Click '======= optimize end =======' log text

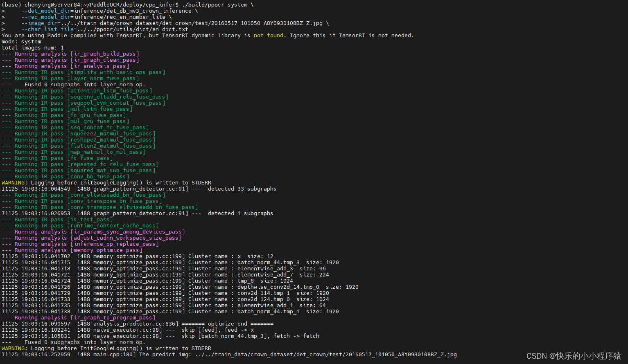click(228, 324)
